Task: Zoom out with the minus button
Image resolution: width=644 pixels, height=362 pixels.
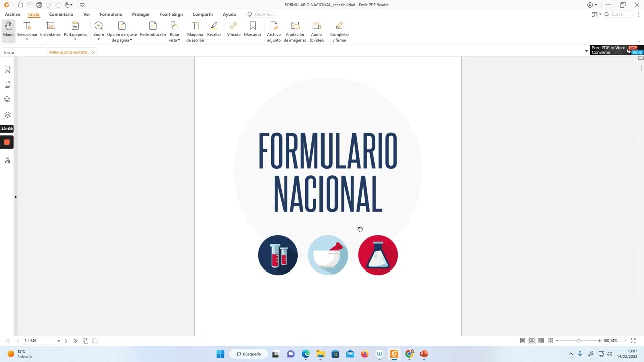Action: coord(557,341)
